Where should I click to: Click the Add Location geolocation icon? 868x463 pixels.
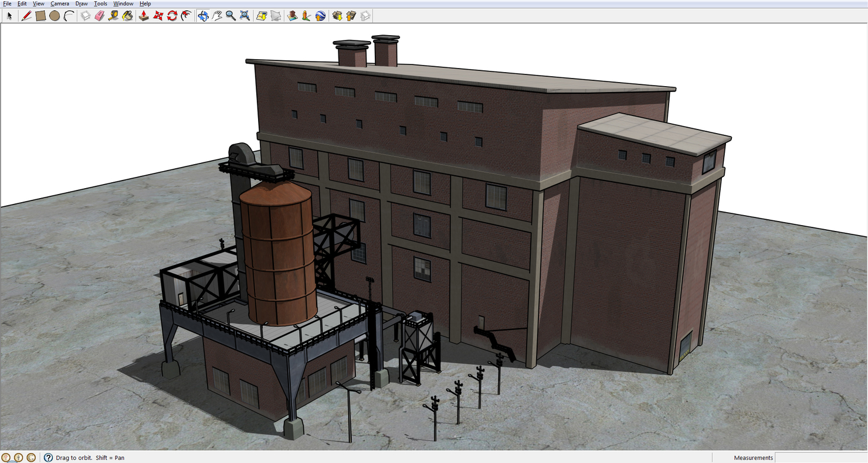pos(291,16)
